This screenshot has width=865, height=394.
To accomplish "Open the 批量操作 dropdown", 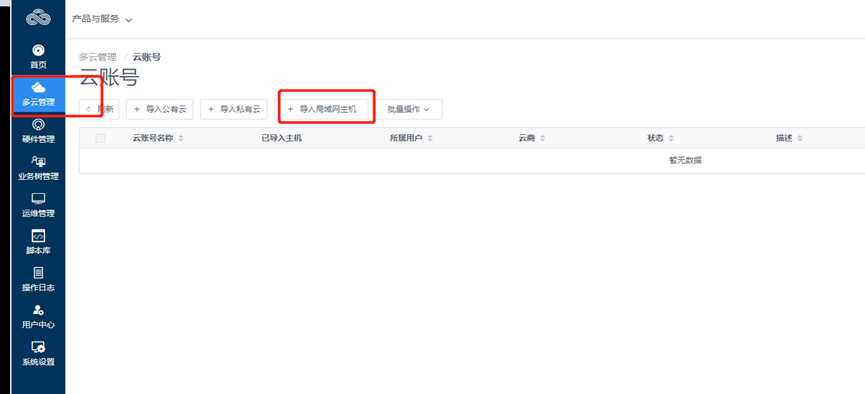I will pos(408,109).
